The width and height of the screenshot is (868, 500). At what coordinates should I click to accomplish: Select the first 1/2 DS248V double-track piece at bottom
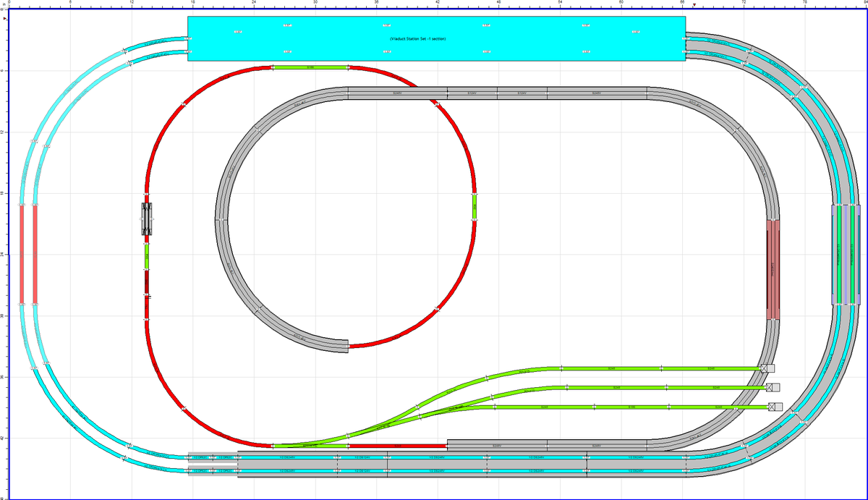288,457
